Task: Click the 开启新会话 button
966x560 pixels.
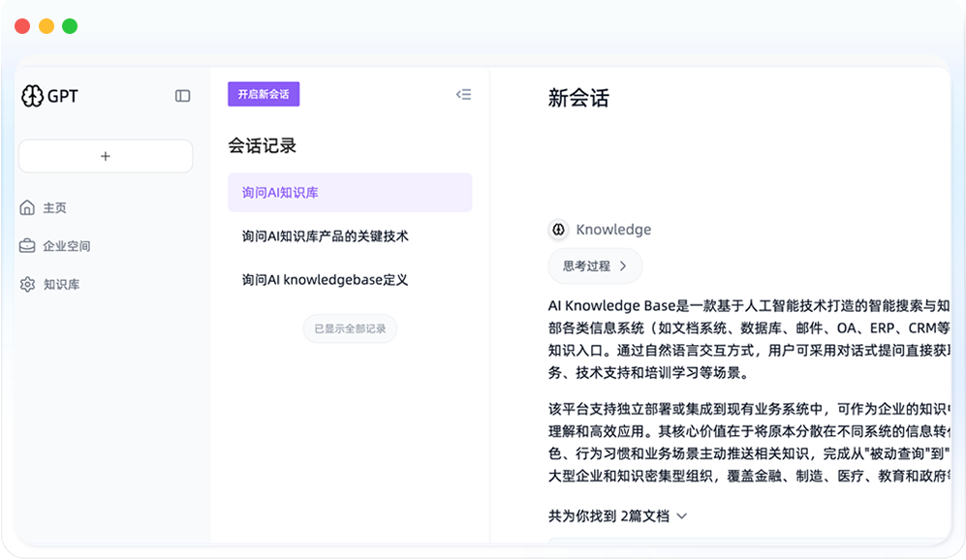Action: point(264,94)
